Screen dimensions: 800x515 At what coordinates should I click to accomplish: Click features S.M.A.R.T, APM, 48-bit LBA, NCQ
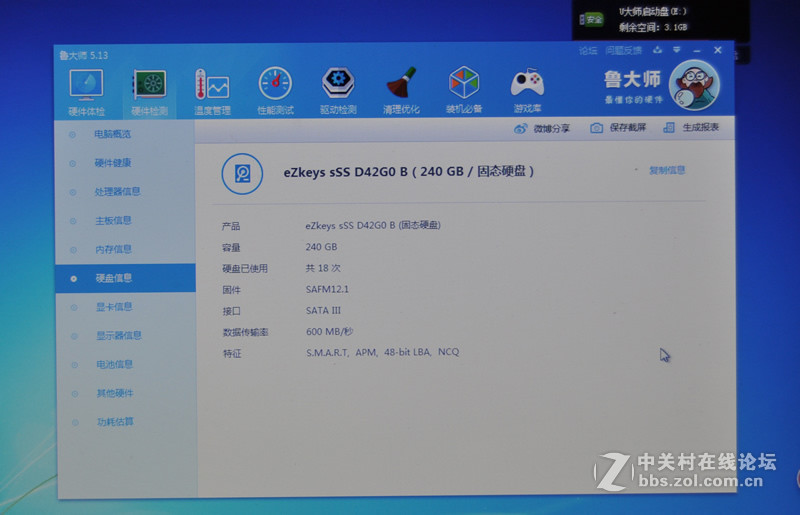pos(383,352)
